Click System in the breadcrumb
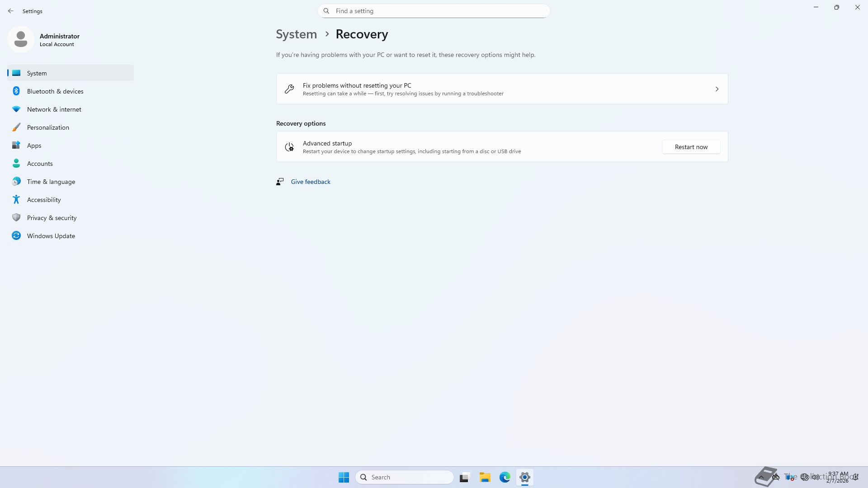 coord(296,34)
